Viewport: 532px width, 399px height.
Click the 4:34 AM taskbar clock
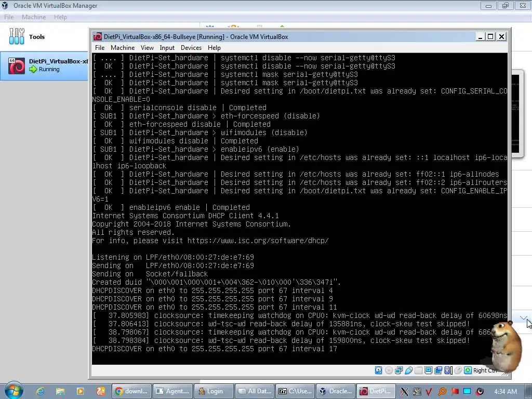click(506, 392)
